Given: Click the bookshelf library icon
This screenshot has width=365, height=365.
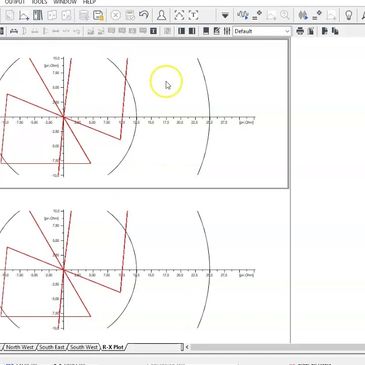Looking at the screenshot, I should (x=38, y=15).
